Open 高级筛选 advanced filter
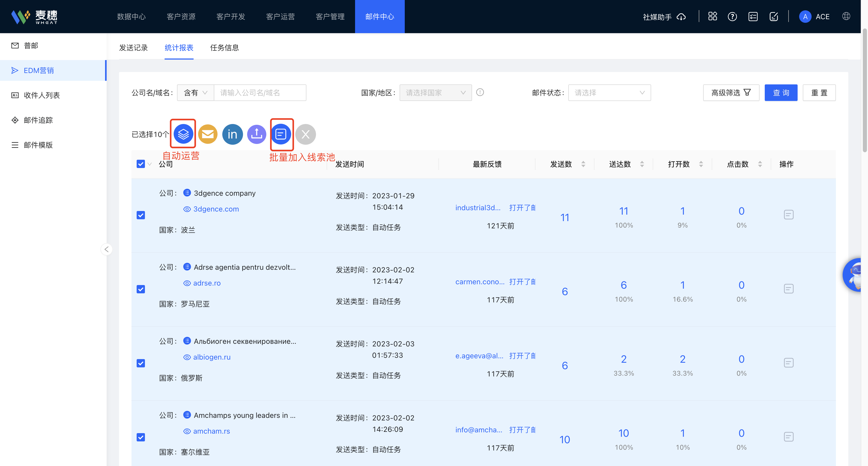Image resolution: width=868 pixels, height=466 pixels. click(x=731, y=93)
